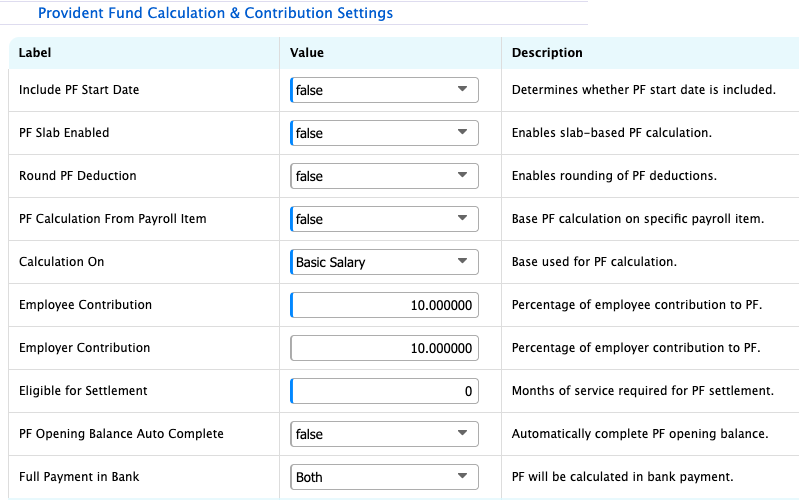The image size is (799, 502).
Task: Click 'Base used for PF calculation.' description text
Action: click(x=594, y=262)
